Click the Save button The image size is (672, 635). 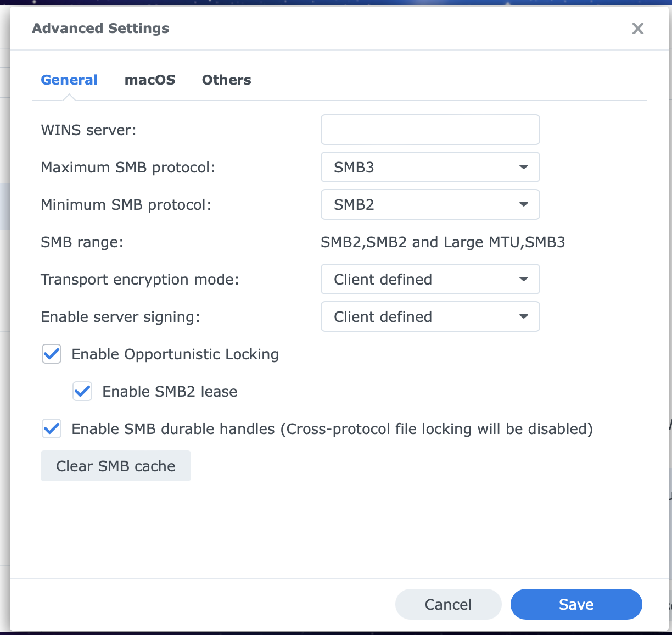576,604
